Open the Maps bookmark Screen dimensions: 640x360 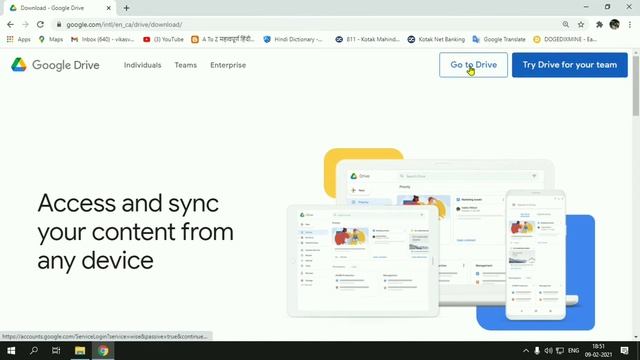click(x=51, y=39)
